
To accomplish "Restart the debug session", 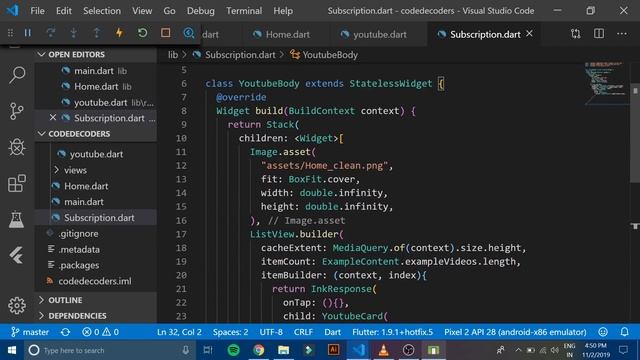I will 142,33.
